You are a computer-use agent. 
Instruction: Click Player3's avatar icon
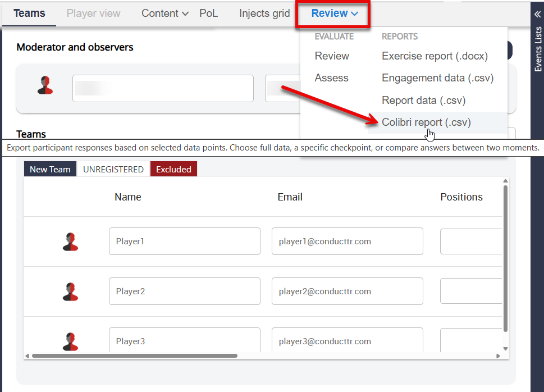coord(70,341)
